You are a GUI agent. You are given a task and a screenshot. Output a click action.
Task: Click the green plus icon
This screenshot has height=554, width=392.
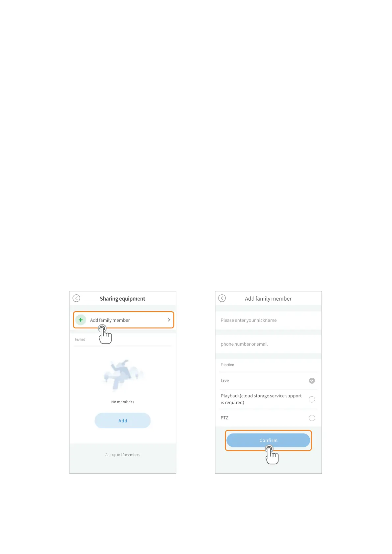coord(81,320)
